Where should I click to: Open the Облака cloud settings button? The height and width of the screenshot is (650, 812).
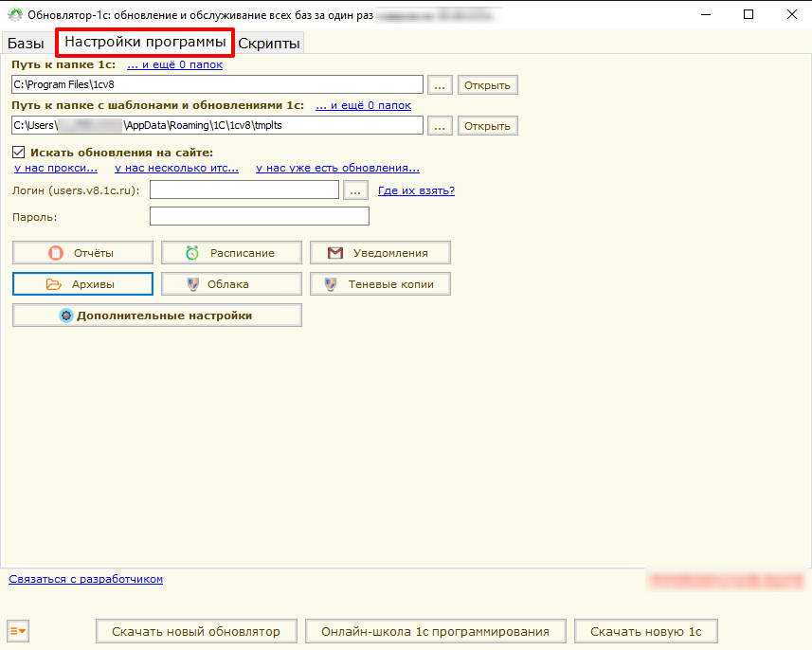[x=231, y=284]
